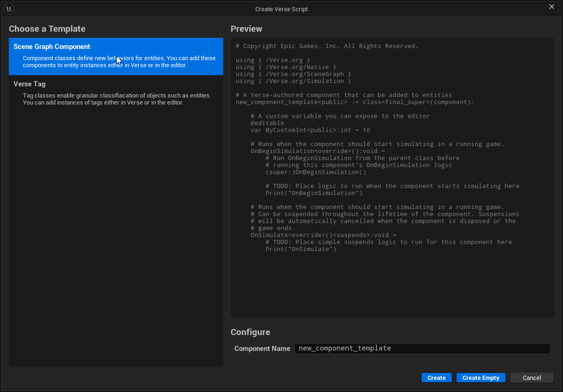Click 'using { /Verse.org/Simulation }' line
563x392 pixels.
pyautogui.click(x=293, y=81)
